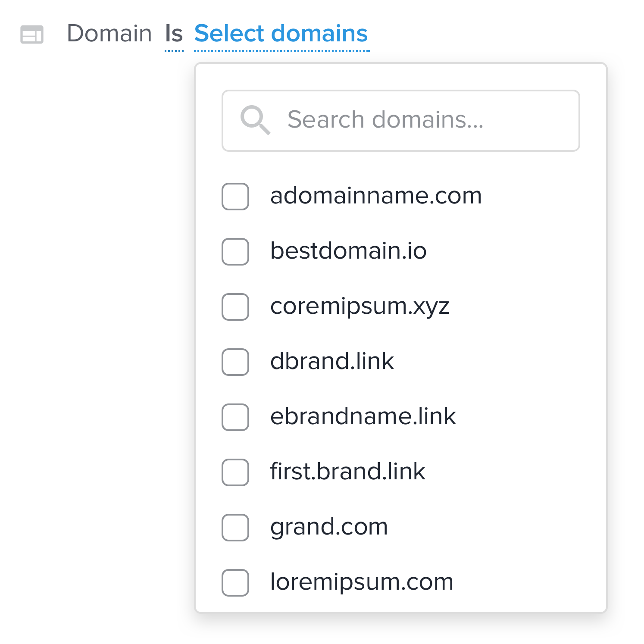Image resolution: width=644 pixels, height=644 pixels.
Task: Enable the coremipsum.xyz checkbox
Action: pos(235,307)
